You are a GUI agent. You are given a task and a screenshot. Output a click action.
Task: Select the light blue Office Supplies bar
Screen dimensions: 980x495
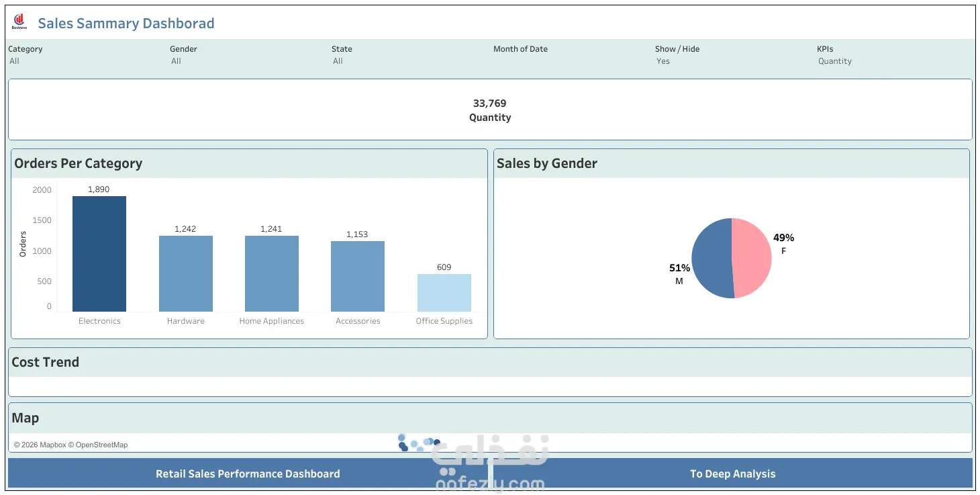tap(444, 293)
